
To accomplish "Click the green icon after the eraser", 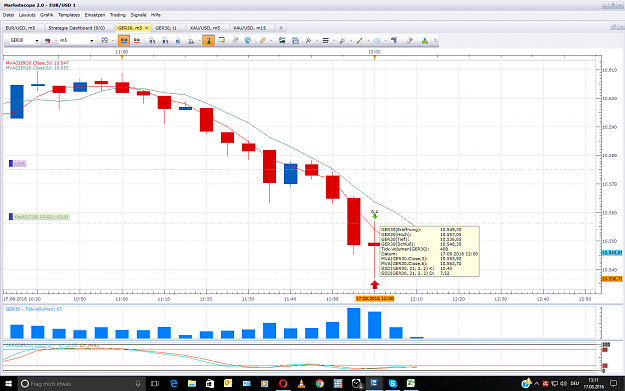I will 425,41.
